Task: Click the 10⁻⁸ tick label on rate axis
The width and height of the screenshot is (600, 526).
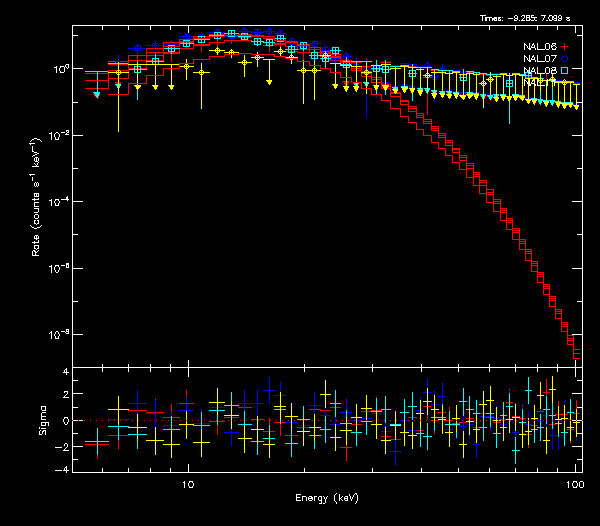Action: tap(60, 334)
